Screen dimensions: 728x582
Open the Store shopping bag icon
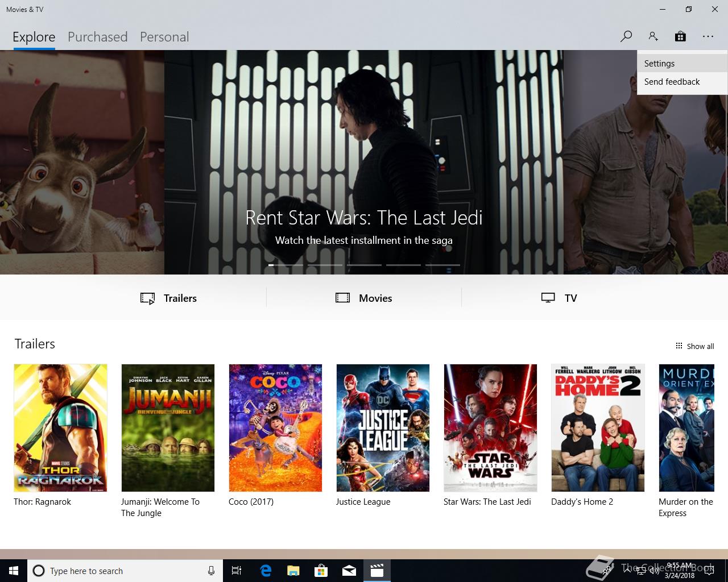(680, 36)
